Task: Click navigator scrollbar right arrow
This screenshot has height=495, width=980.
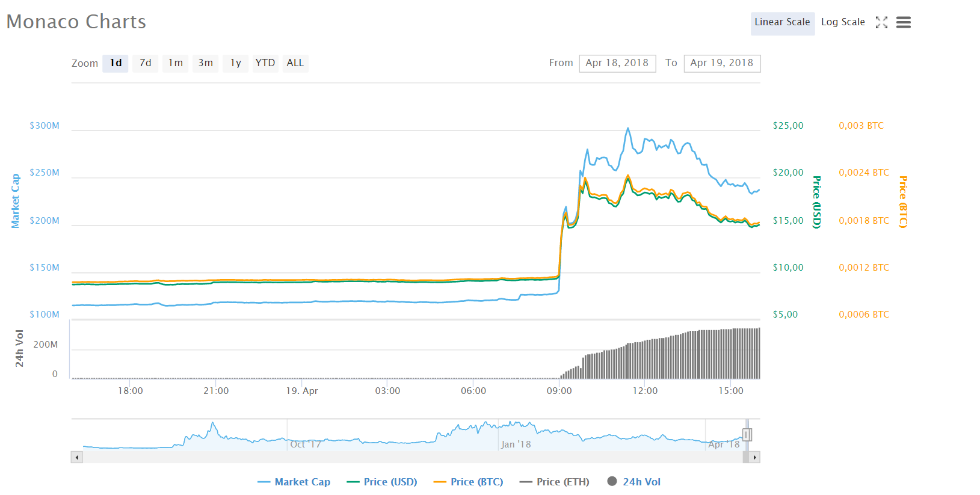Action: pos(755,458)
